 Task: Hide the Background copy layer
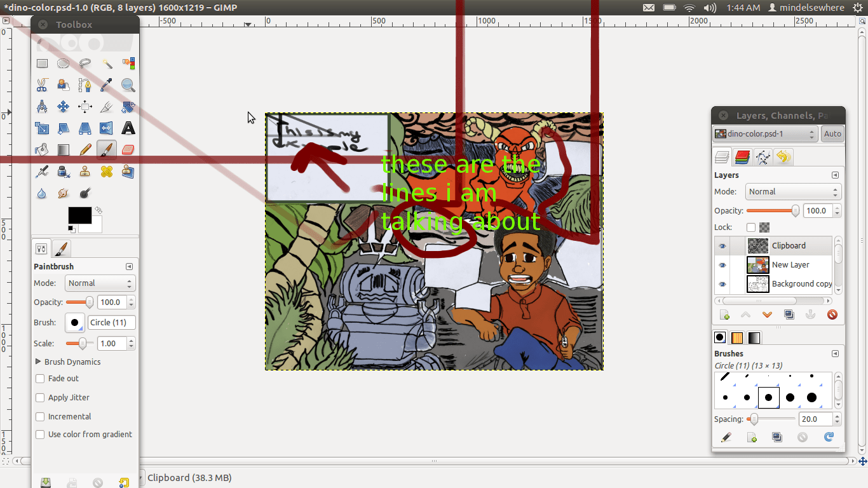[722, 284]
